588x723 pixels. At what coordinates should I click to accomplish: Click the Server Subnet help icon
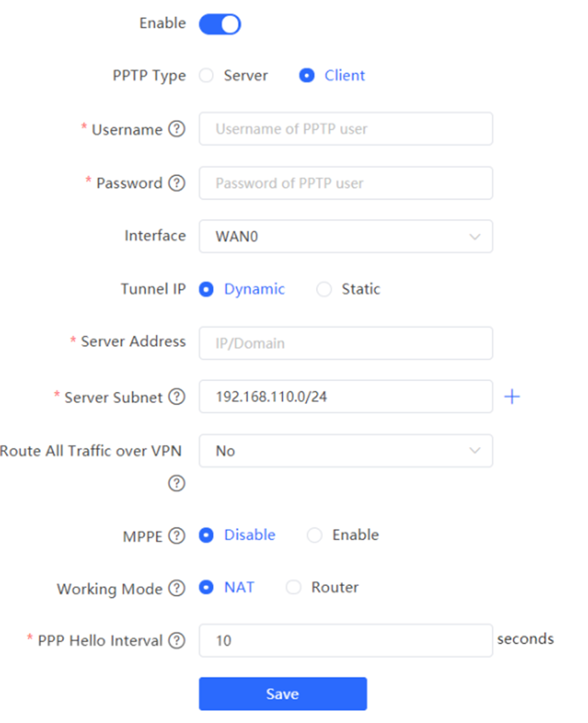[176, 397]
